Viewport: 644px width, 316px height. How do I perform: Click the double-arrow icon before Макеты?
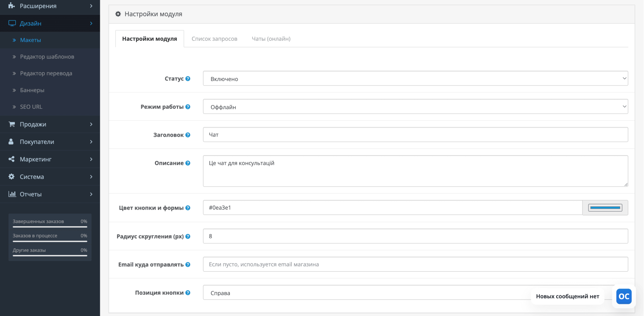[14, 40]
